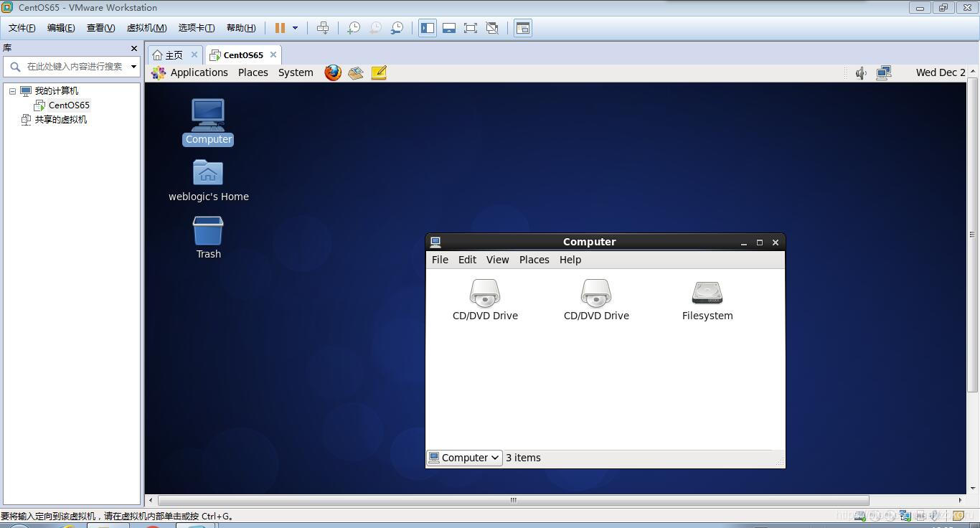980x528 pixels.
Task: Select the Trash desktop icon
Action: point(209,237)
